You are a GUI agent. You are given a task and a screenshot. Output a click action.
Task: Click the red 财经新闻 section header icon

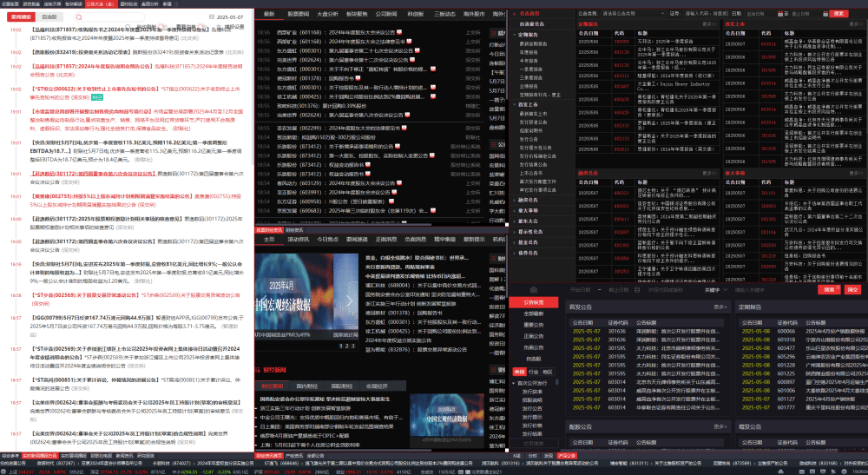[x=259, y=369]
